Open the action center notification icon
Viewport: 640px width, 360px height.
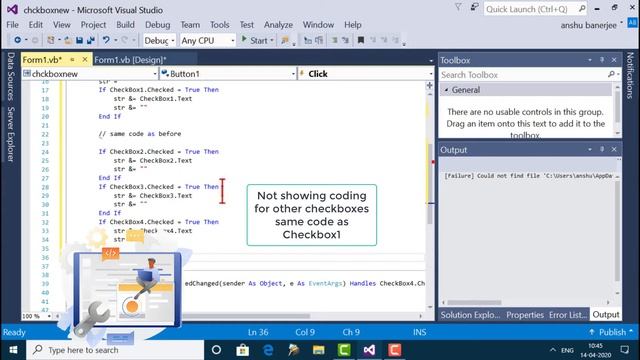click(624, 350)
